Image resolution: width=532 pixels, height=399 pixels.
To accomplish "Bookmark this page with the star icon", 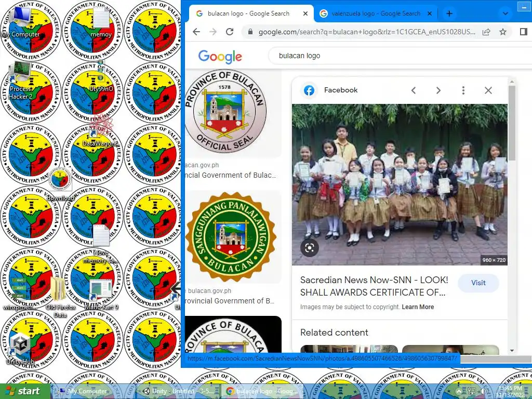I will pos(503,32).
